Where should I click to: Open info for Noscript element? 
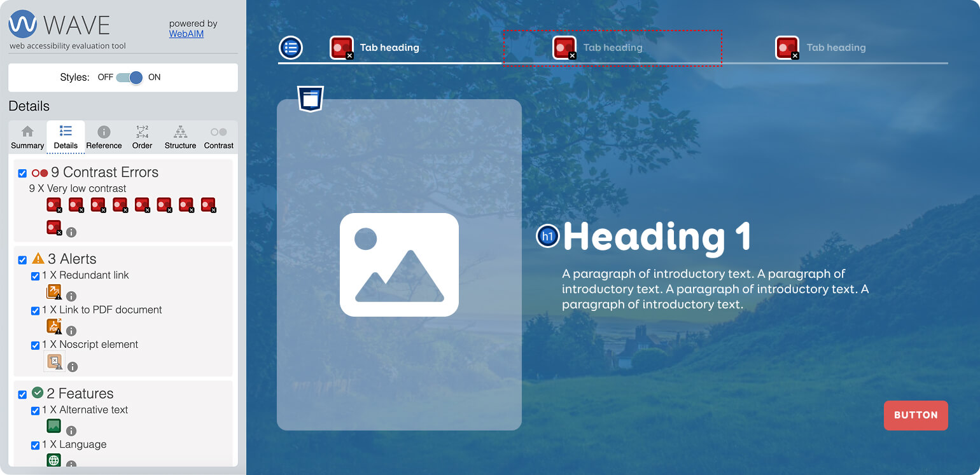(73, 367)
